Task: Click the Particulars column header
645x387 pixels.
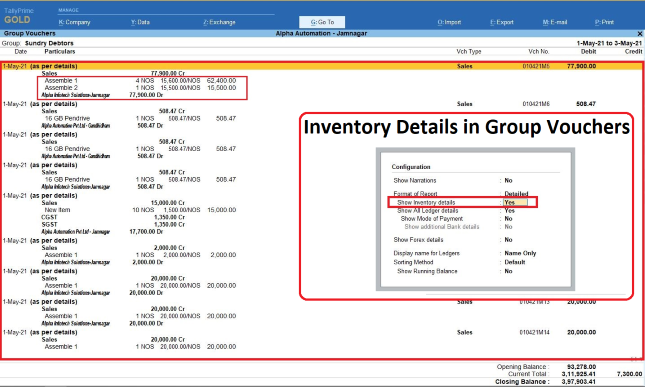Action: pyautogui.click(x=60, y=51)
